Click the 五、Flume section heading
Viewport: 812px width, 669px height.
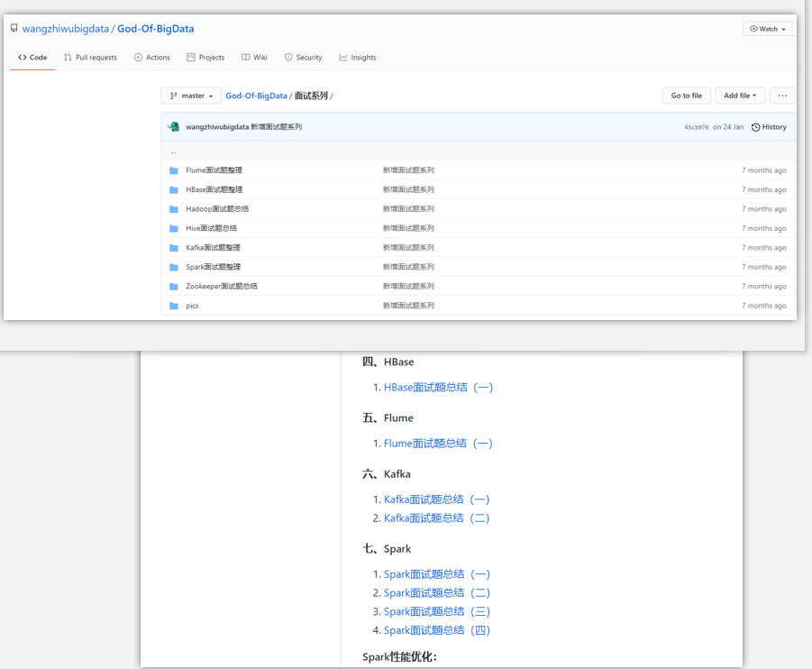[388, 417]
